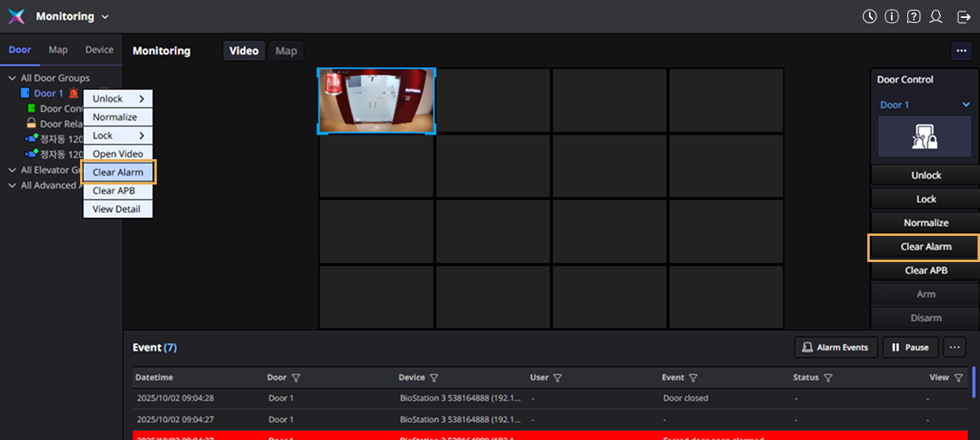Image resolution: width=980 pixels, height=440 pixels.
Task: Click Event column filter icon
Action: [693, 378]
